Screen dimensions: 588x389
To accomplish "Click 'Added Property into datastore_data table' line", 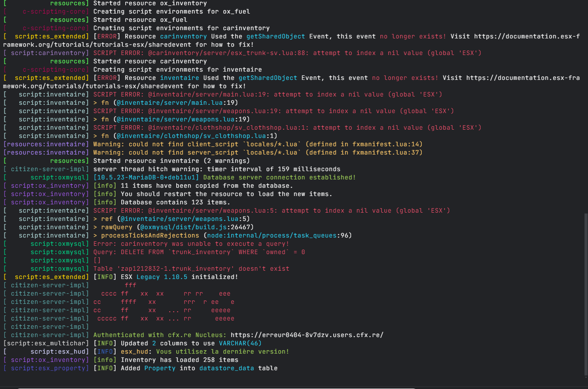I will 185,368.
